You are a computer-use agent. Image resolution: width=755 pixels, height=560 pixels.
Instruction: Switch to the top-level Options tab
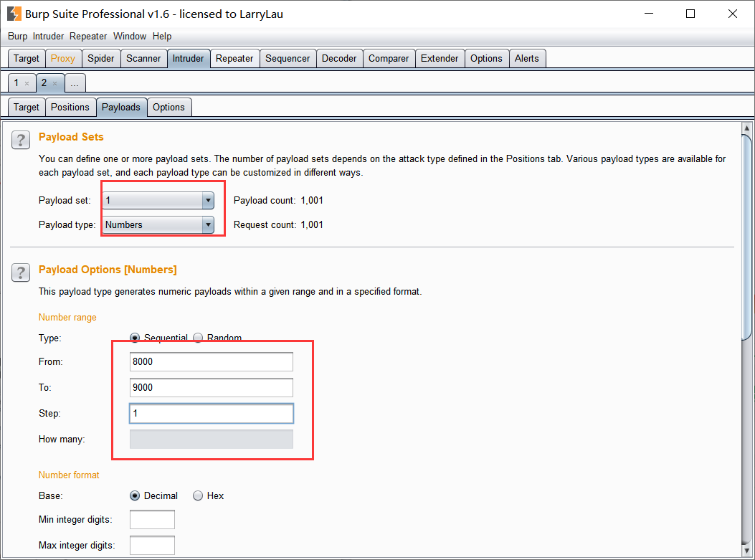coord(486,59)
